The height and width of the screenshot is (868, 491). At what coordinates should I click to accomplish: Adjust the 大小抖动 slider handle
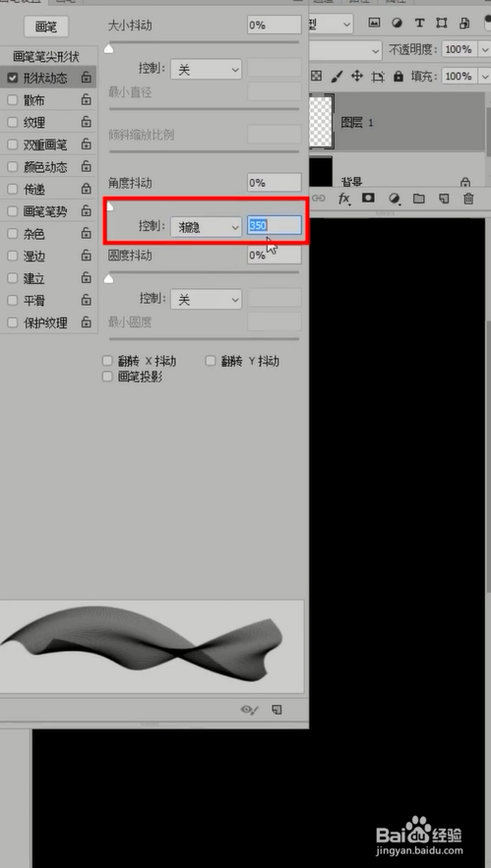click(109, 49)
